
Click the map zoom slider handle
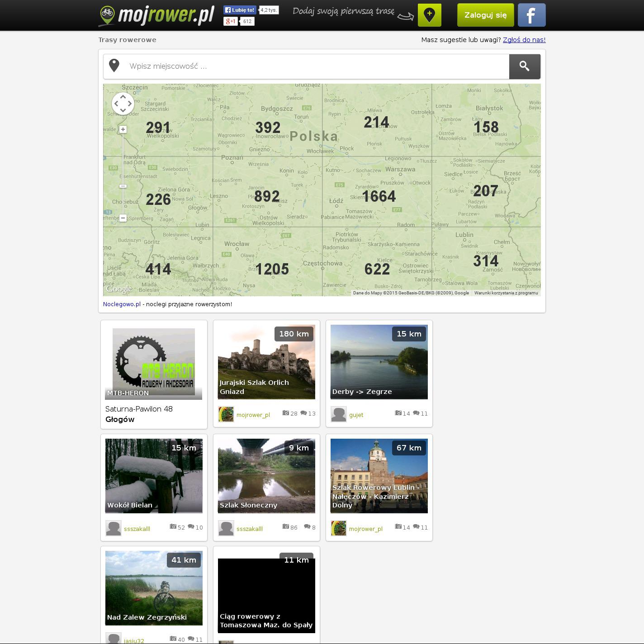click(123, 186)
